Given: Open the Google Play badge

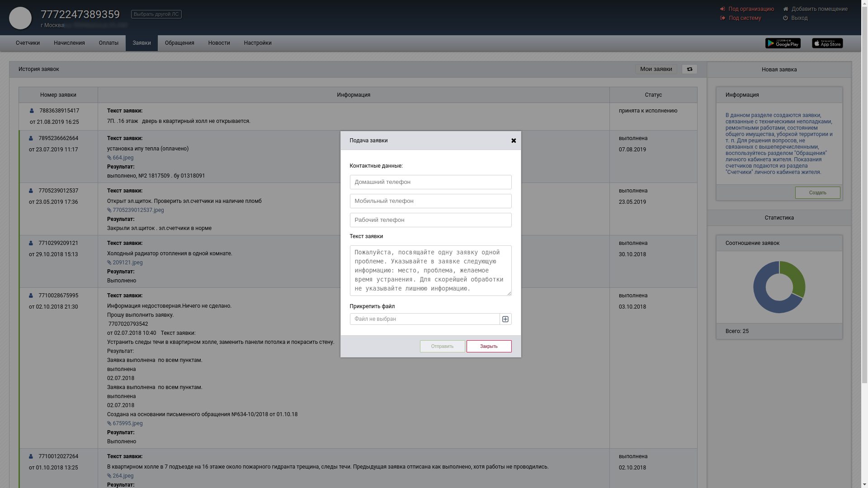Looking at the screenshot, I should coord(783,43).
